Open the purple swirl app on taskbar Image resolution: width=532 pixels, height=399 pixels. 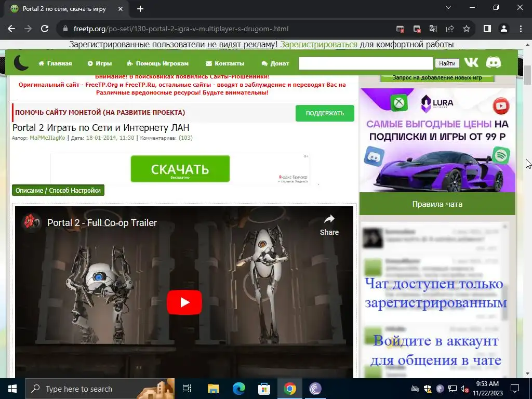(315, 389)
